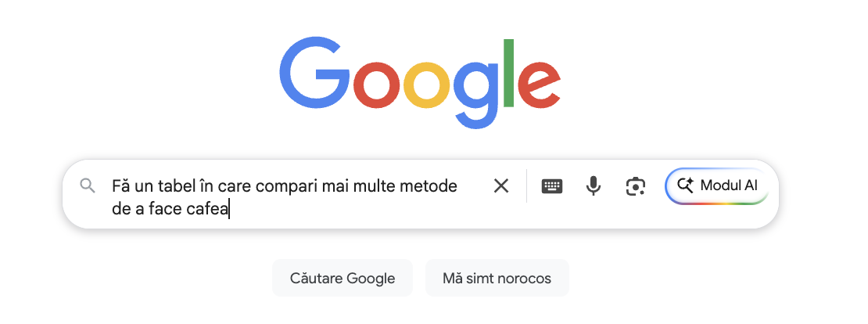
Task: Place cursor on the word "tabel" in query
Action: coord(179,185)
